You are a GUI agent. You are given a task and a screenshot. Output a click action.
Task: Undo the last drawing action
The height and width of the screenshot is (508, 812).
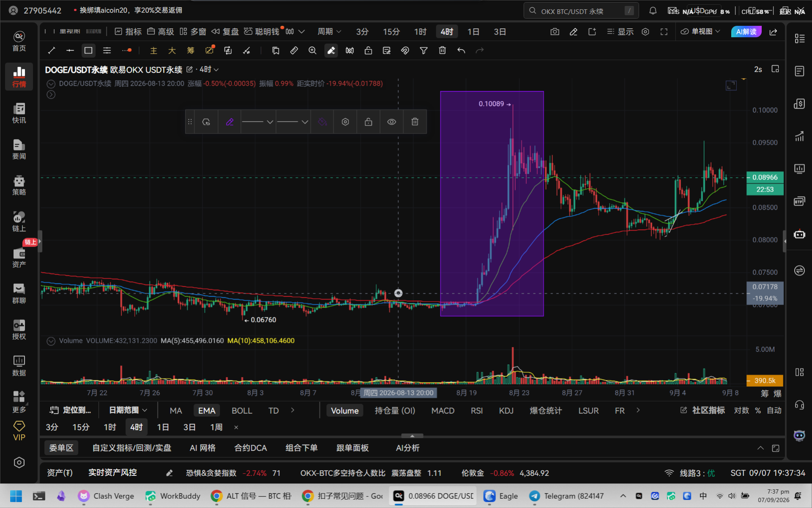(461, 51)
